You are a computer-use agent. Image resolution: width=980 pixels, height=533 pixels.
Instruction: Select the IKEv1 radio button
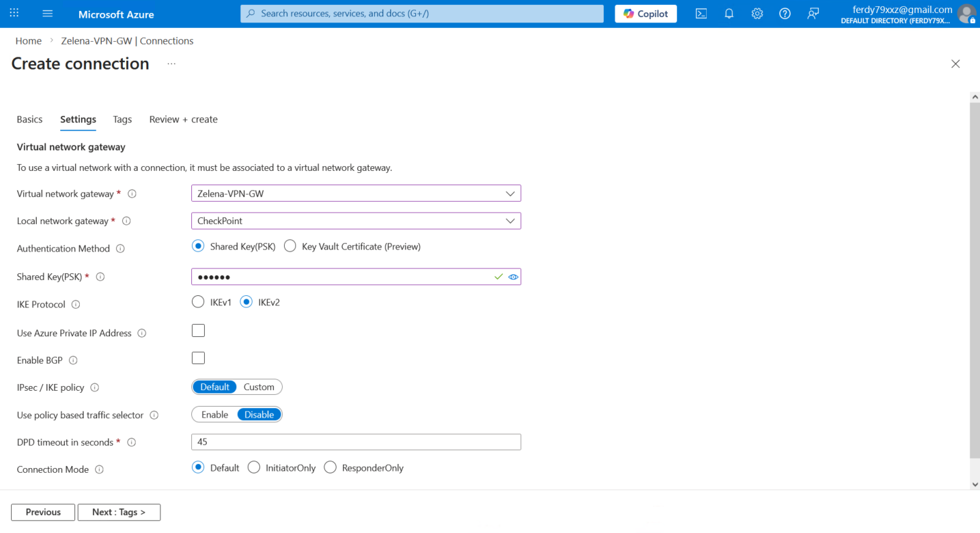[198, 302]
